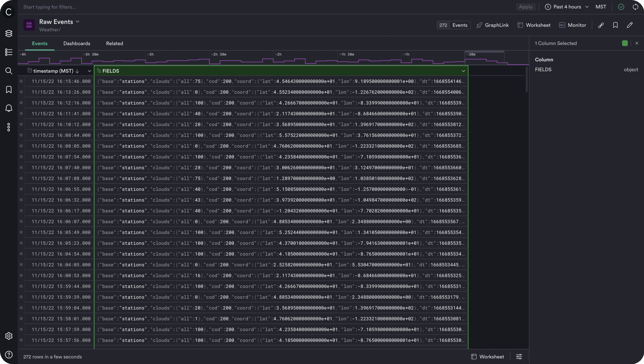
Task: Open the bookmarks sidebar icon
Action: (9, 90)
